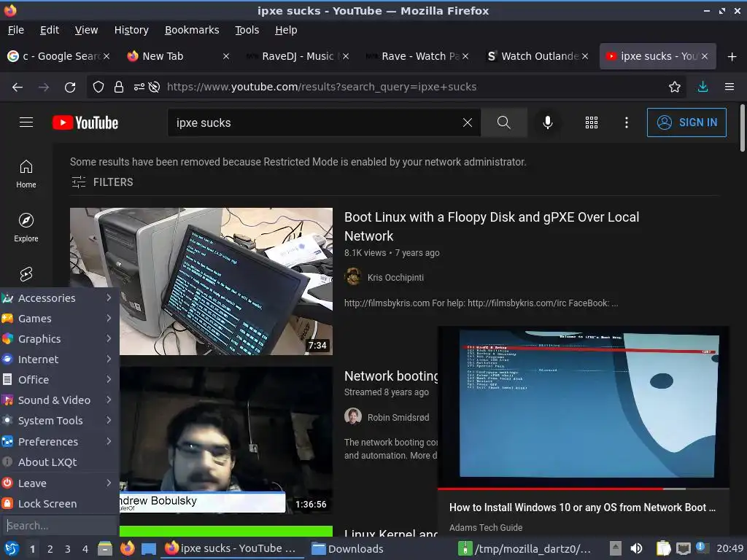Open YouTube settings three-dot menu
Screen dimensions: 747x560
[x=626, y=122]
